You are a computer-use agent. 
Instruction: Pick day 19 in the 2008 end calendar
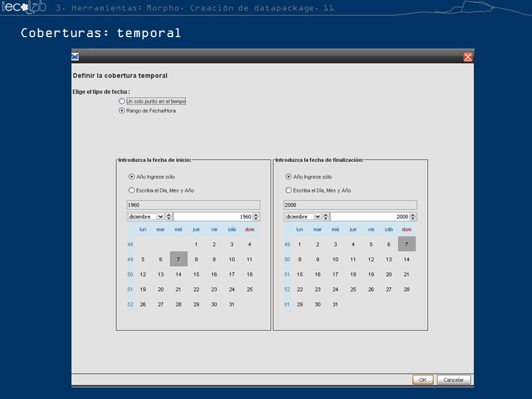(371, 274)
